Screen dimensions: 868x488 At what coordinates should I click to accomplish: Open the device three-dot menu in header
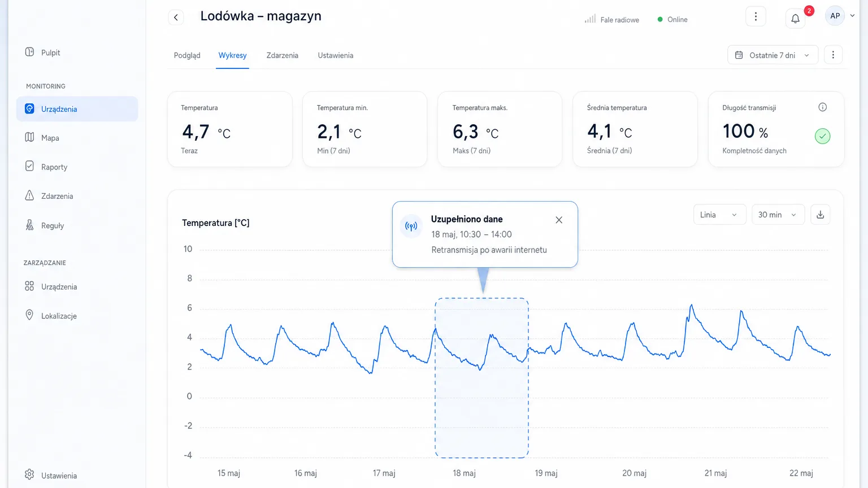pyautogui.click(x=756, y=17)
